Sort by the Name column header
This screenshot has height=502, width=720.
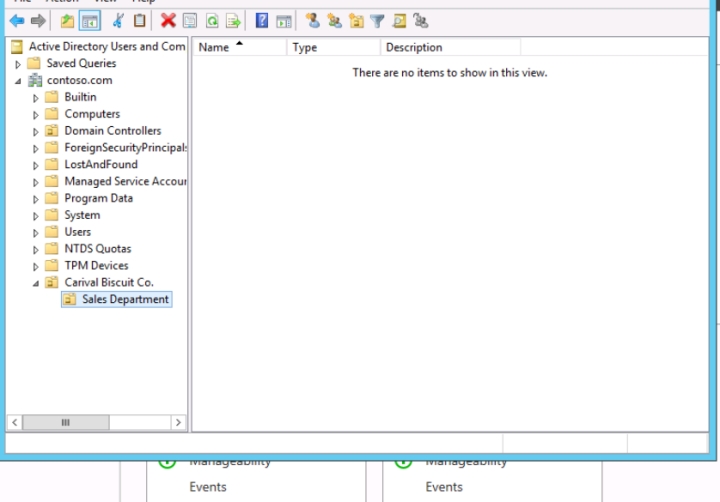[240, 47]
